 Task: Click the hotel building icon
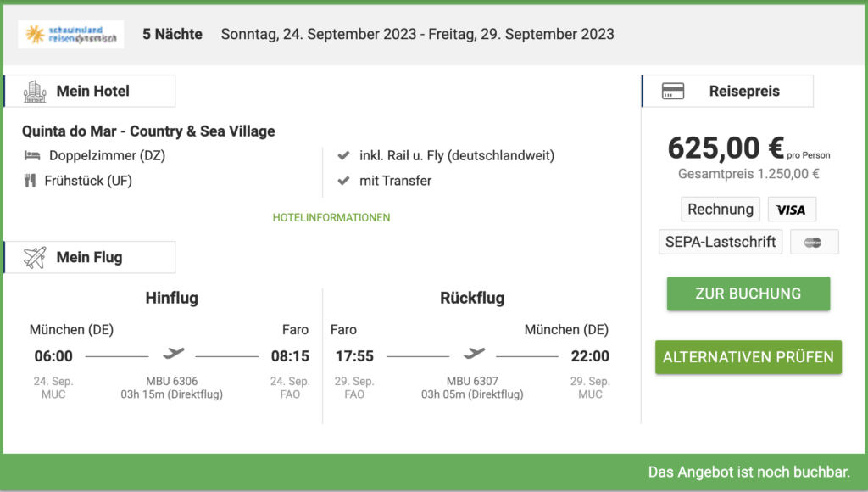(35, 92)
